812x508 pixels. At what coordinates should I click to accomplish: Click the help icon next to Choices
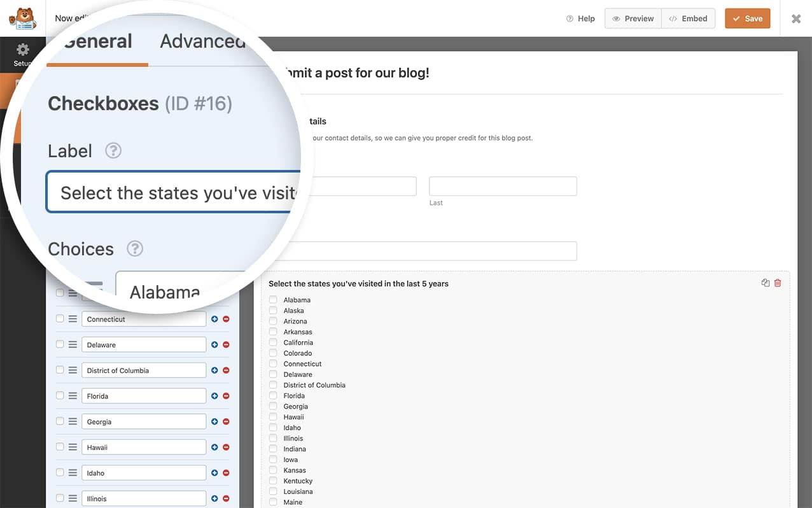pyautogui.click(x=134, y=249)
